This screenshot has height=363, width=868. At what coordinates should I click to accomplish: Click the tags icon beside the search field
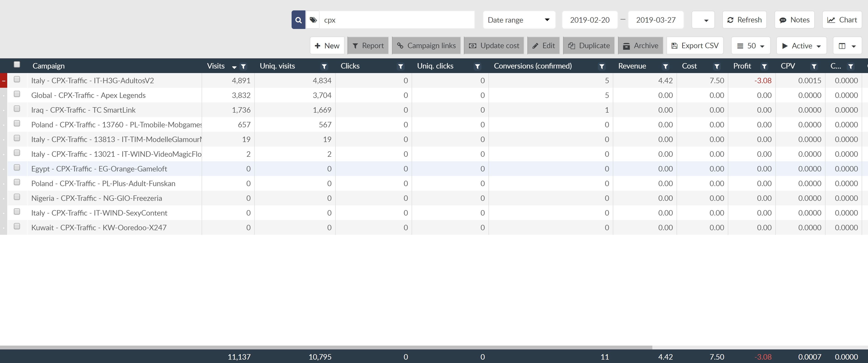[313, 20]
